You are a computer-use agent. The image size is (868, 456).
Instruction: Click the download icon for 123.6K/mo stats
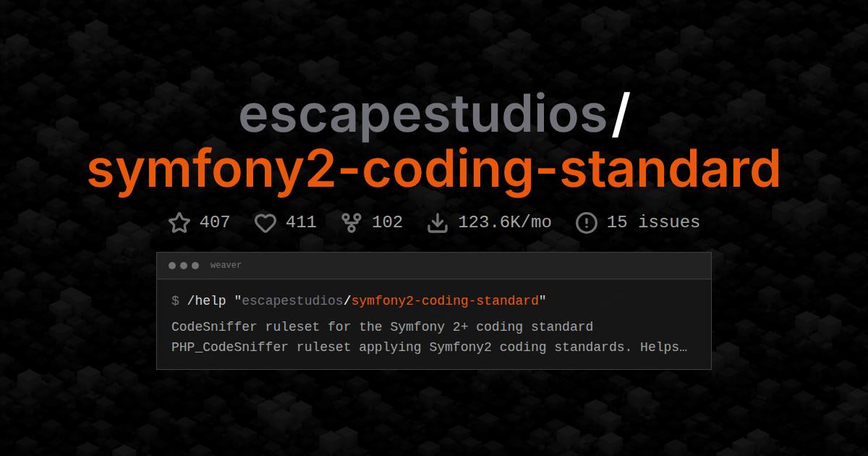point(438,222)
